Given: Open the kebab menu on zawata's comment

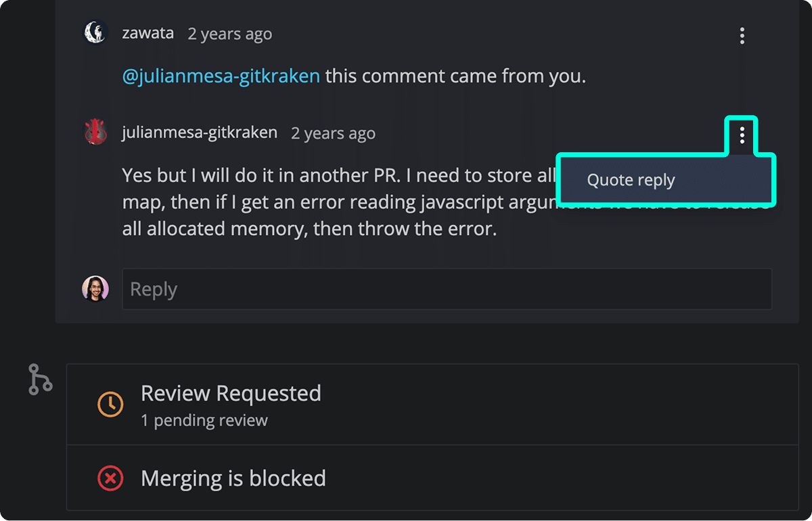Looking at the screenshot, I should [x=742, y=36].
